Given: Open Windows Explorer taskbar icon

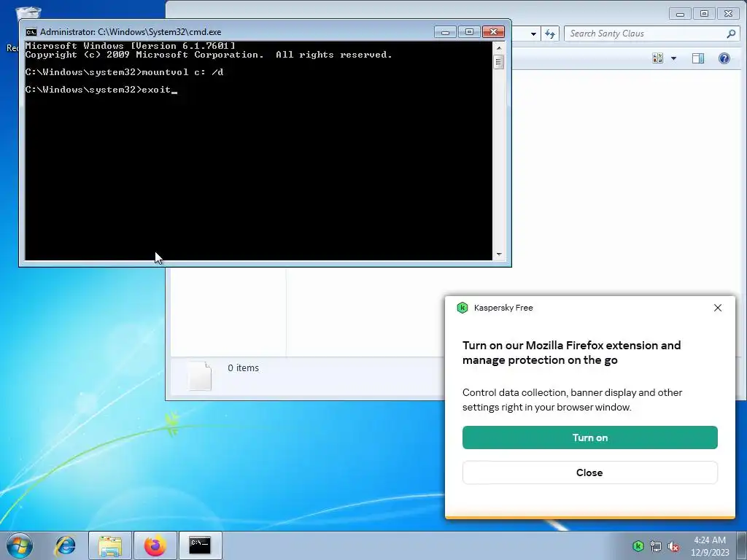Looking at the screenshot, I should coord(110,545).
